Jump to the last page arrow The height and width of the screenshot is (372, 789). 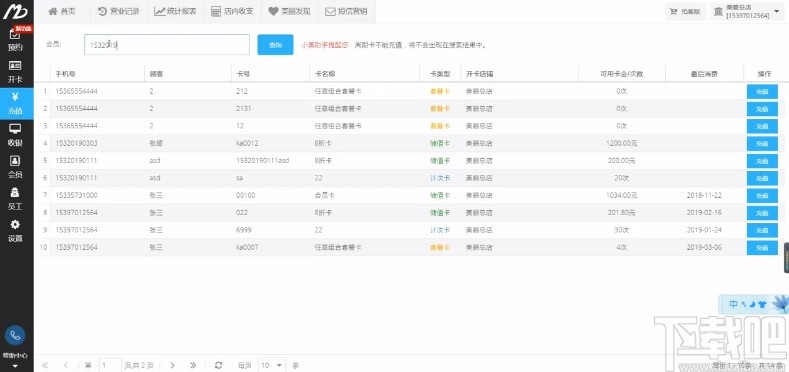click(193, 365)
